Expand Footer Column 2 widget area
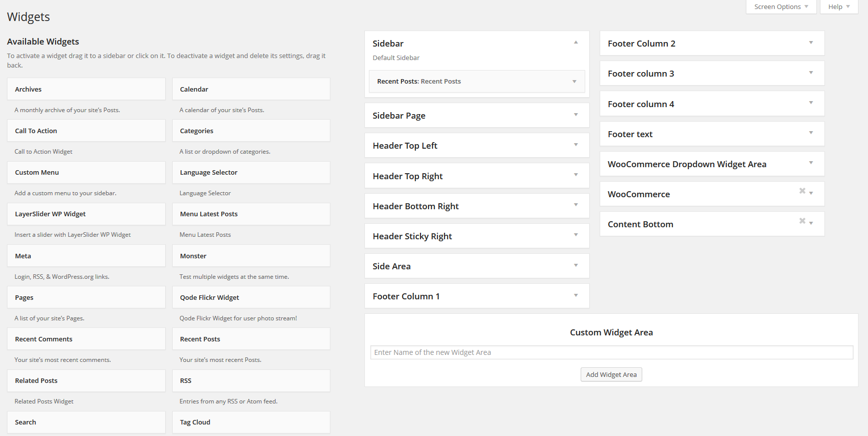868x436 pixels. (811, 43)
